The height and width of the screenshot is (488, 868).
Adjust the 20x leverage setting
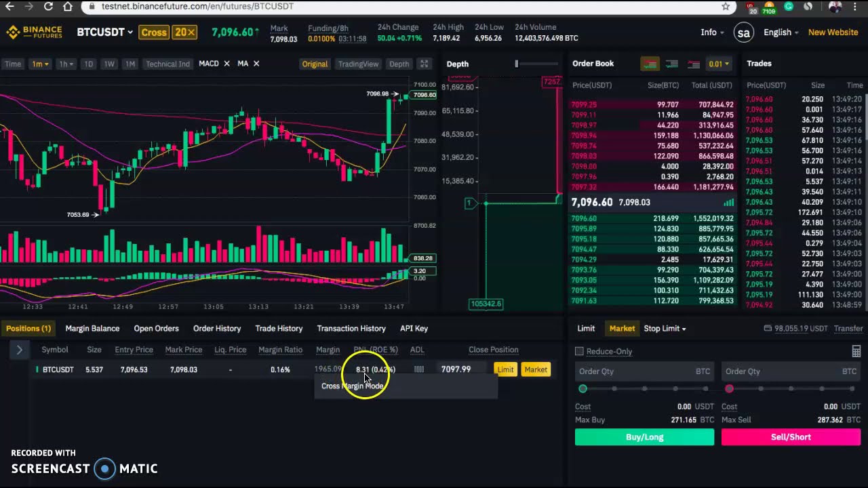[x=184, y=32]
